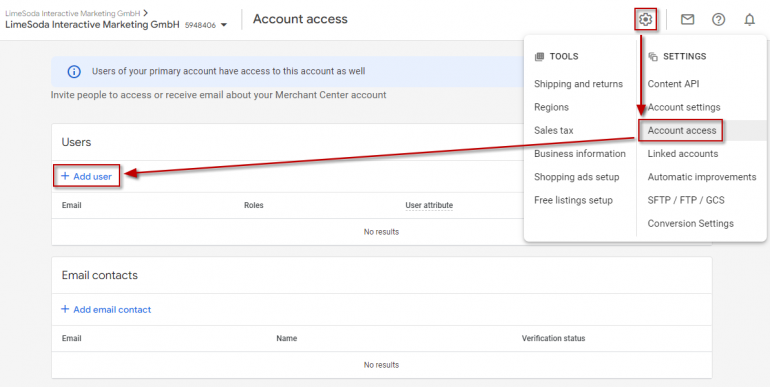Click the Users section heading

[x=76, y=142]
